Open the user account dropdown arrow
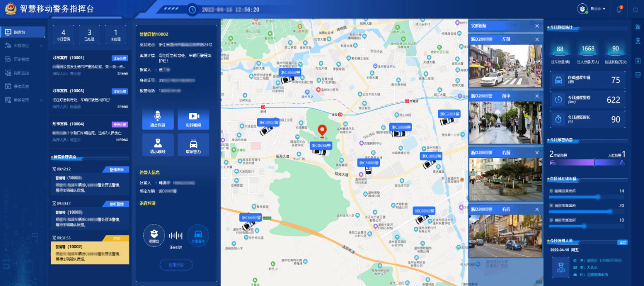 tap(604, 9)
